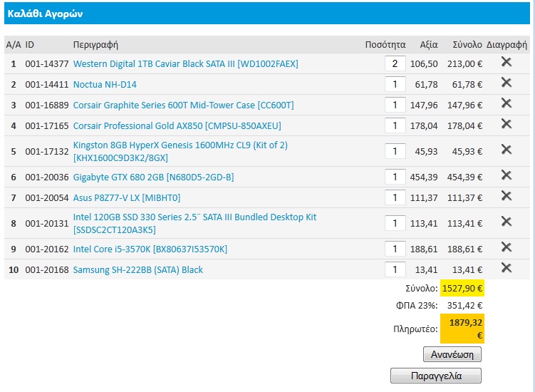535x392 pixels.
Task: Select the ID text 001-20168
Action: pyautogui.click(x=47, y=269)
